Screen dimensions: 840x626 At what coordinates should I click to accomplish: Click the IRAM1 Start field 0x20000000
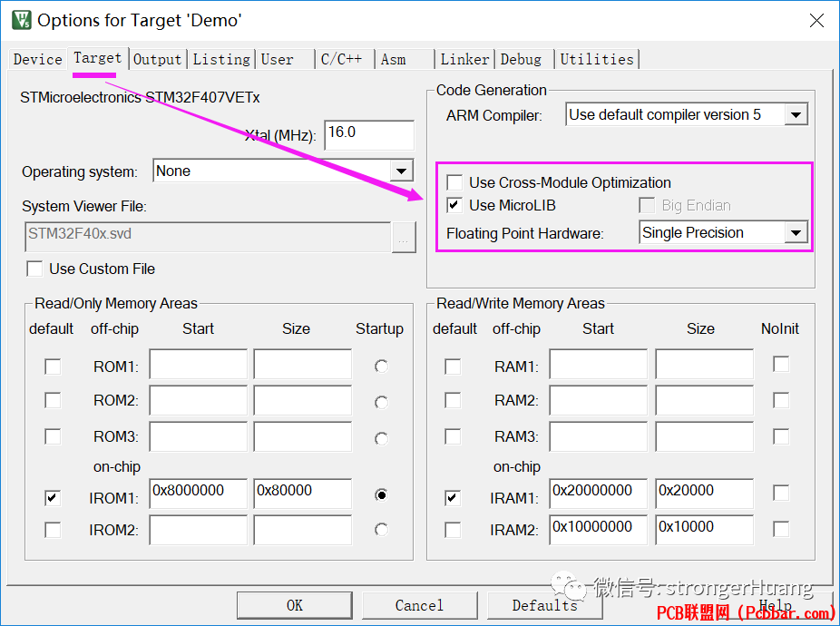click(x=599, y=494)
